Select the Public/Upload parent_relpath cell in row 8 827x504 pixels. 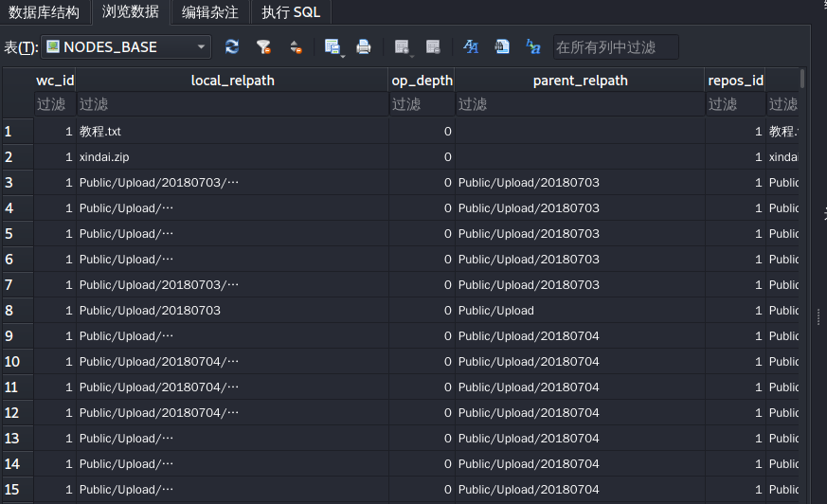580,311
